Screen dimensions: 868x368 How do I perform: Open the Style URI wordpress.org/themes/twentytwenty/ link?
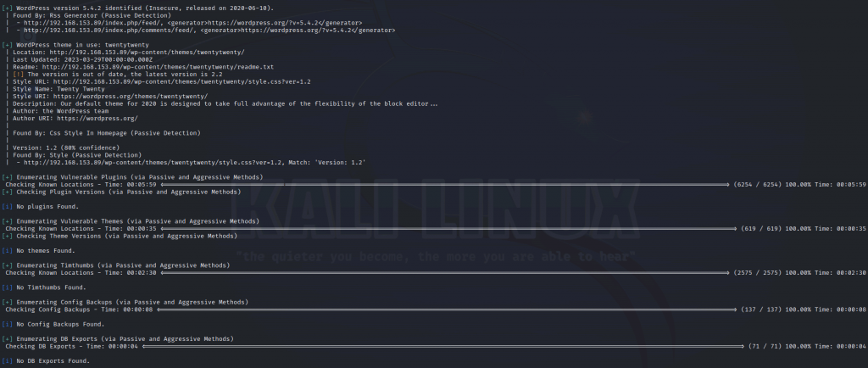click(131, 97)
